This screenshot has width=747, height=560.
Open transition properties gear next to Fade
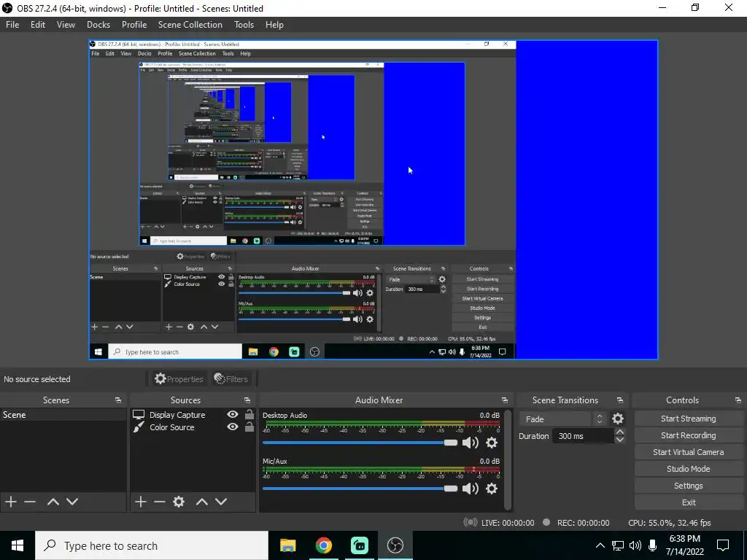[x=618, y=419]
